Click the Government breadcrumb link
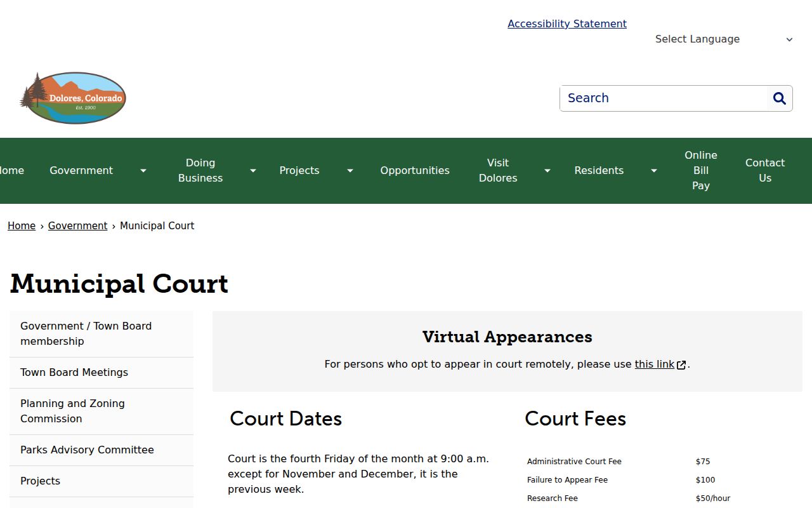Image resolution: width=812 pixels, height=508 pixels. point(78,226)
